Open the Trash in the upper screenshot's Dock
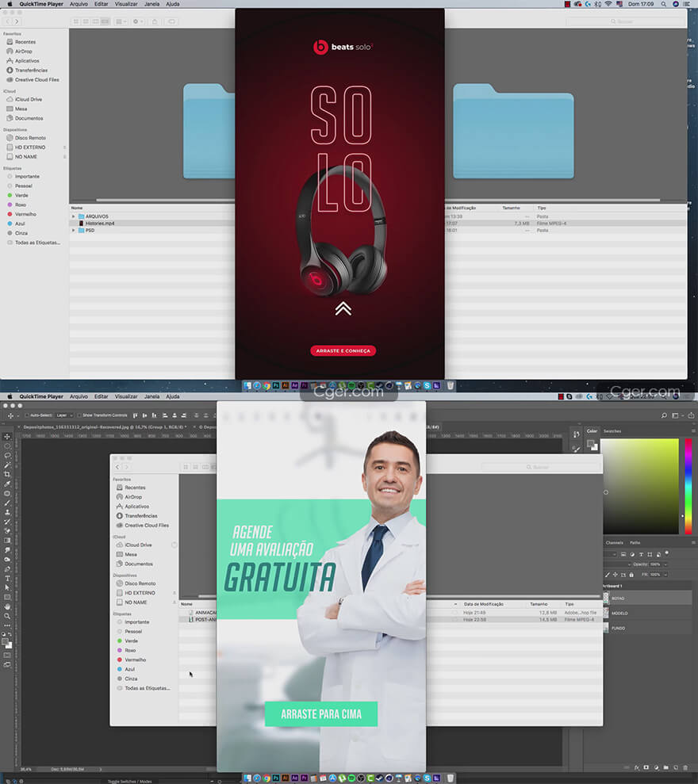698x784 pixels. click(x=451, y=385)
